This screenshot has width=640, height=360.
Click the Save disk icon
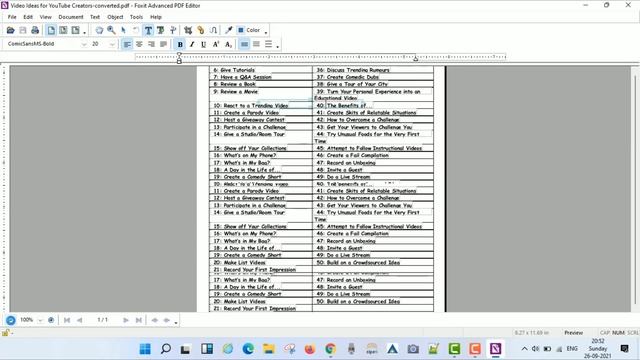pyautogui.click(x=23, y=30)
